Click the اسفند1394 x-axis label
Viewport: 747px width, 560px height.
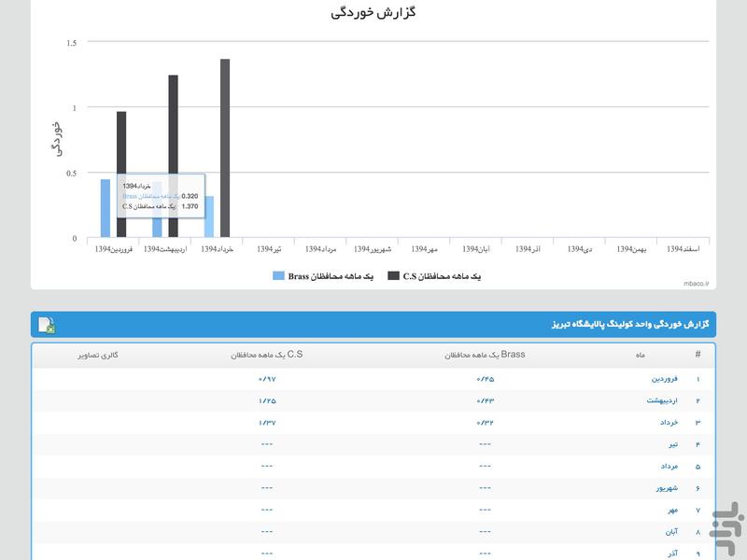tap(684, 249)
